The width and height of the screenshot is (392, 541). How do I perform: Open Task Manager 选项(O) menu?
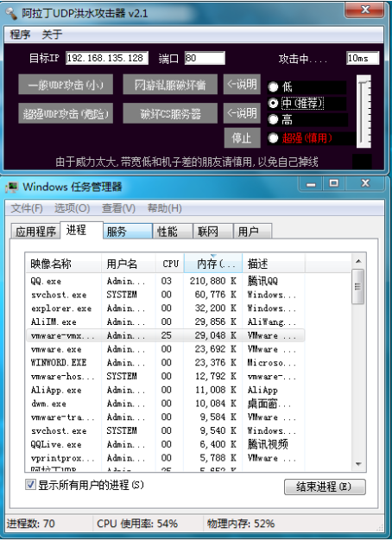[72, 208]
